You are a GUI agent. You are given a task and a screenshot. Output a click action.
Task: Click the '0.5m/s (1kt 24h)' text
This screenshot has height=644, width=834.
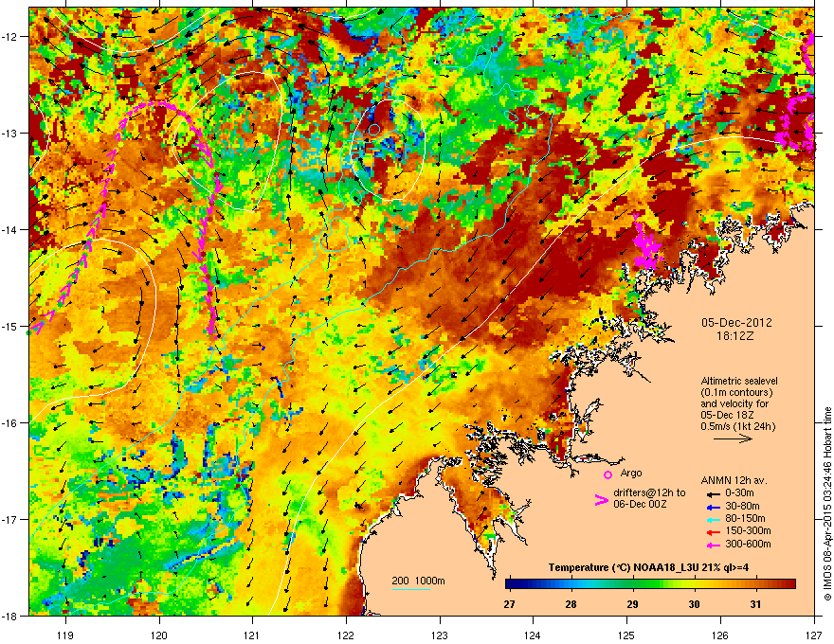(737, 426)
